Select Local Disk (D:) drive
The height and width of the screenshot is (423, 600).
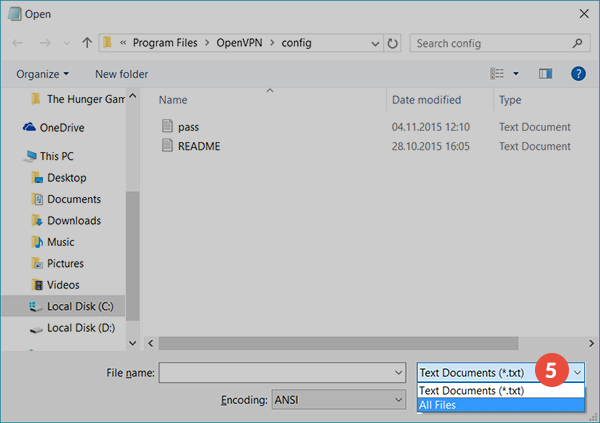[x=82, y=328]
